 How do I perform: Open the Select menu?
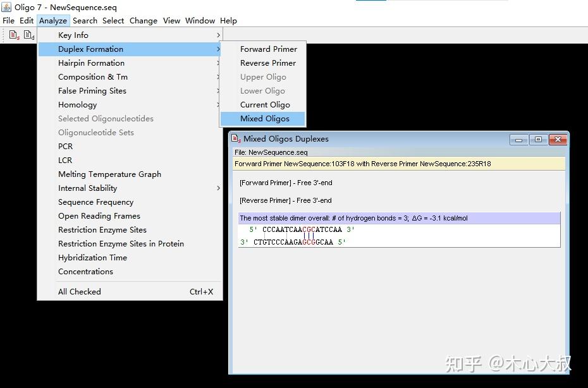113,21
